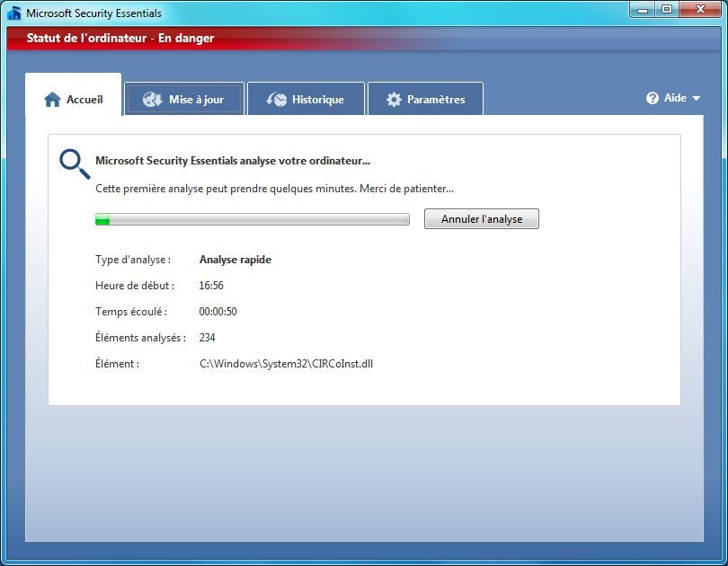Open the Mise à jour tab
This screenshot has height=566, width=728.
coord(196,100)
